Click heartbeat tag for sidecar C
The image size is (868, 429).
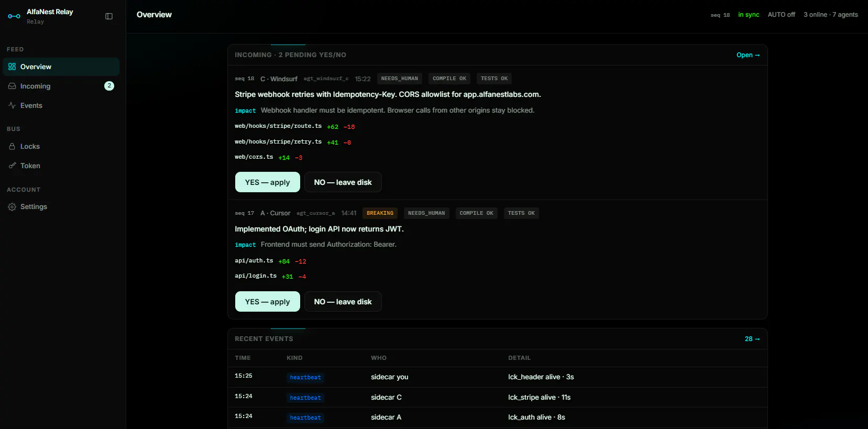[x=305, y=398]
